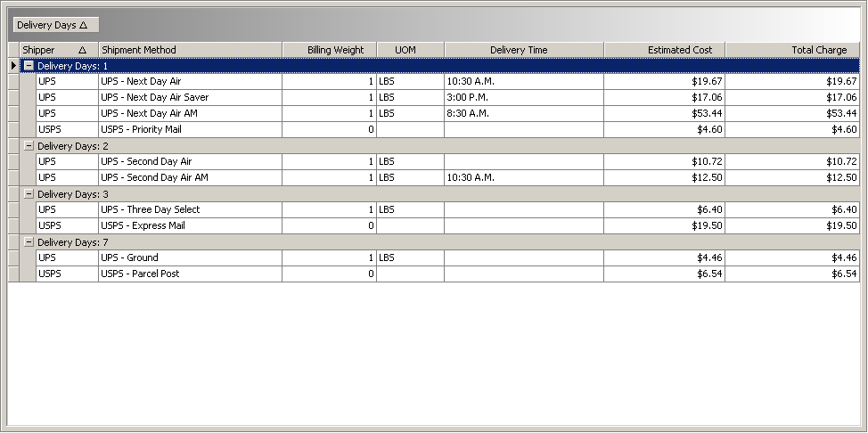
Task: Collapse the Delivery Days: 1 group
Action: tap(29, 66)
